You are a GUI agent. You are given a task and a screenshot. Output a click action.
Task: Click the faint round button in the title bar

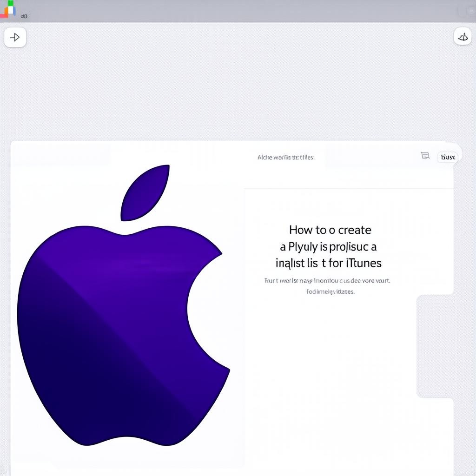465,11
